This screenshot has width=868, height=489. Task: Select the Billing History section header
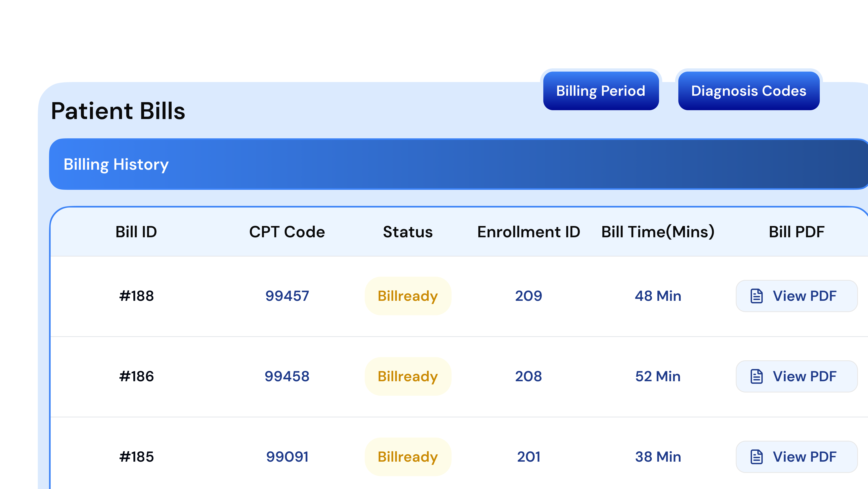116,164
